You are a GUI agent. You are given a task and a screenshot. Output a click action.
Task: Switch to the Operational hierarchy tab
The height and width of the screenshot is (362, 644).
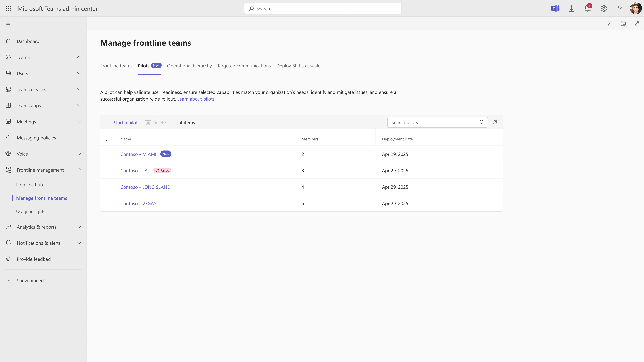tap(189, 66)
